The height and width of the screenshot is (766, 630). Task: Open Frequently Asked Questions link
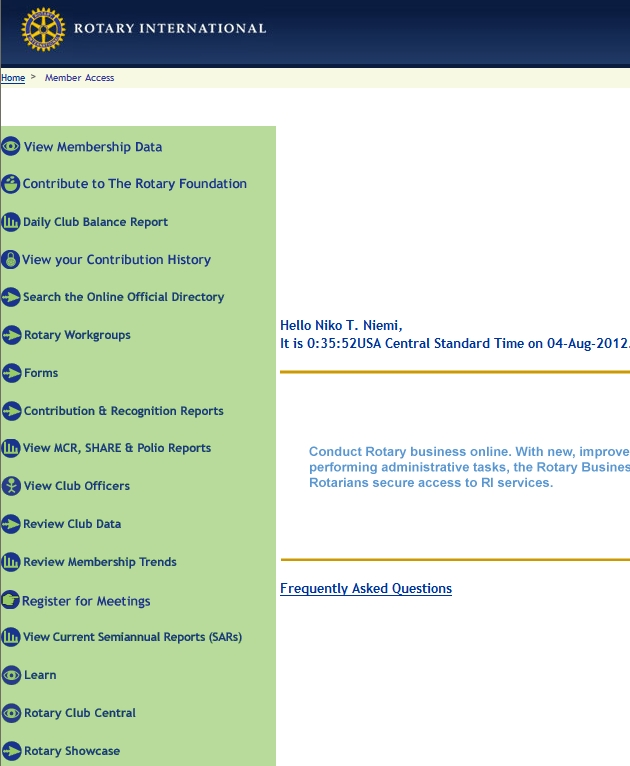(366, 588)
